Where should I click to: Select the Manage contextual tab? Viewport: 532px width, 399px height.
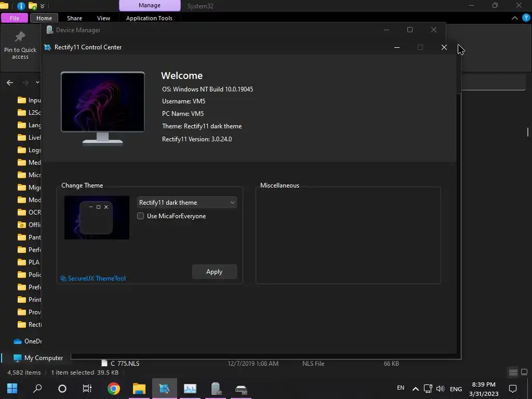150,5
